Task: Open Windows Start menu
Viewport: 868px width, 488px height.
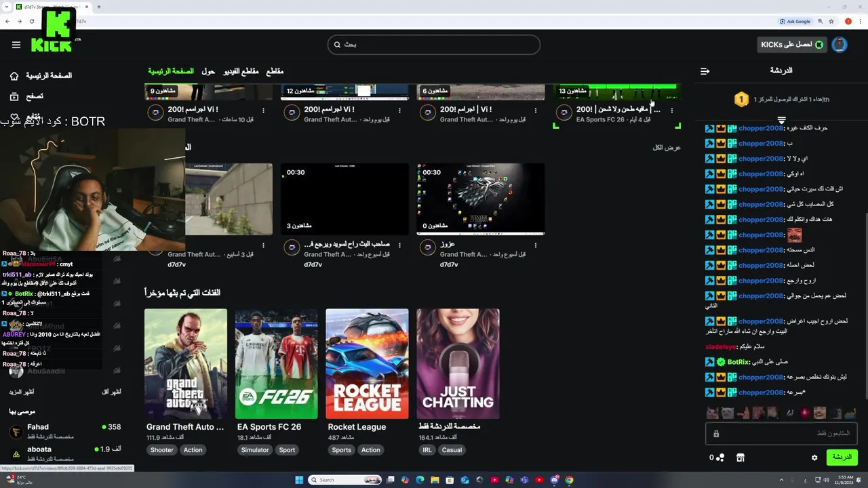Action: pyautogui.click(x=299, y=480)
